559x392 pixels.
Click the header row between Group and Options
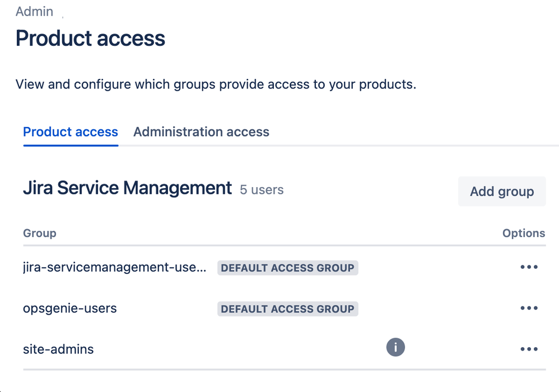[280, 233]
